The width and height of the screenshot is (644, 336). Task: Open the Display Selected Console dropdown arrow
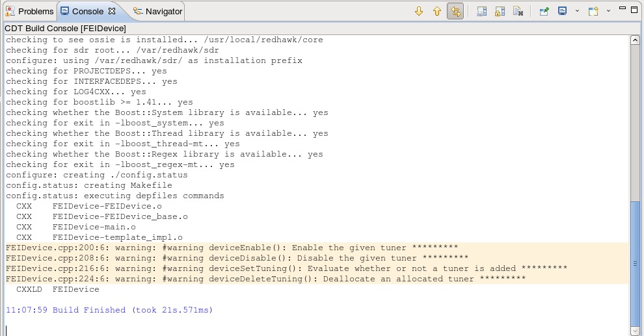pos(577,11)
